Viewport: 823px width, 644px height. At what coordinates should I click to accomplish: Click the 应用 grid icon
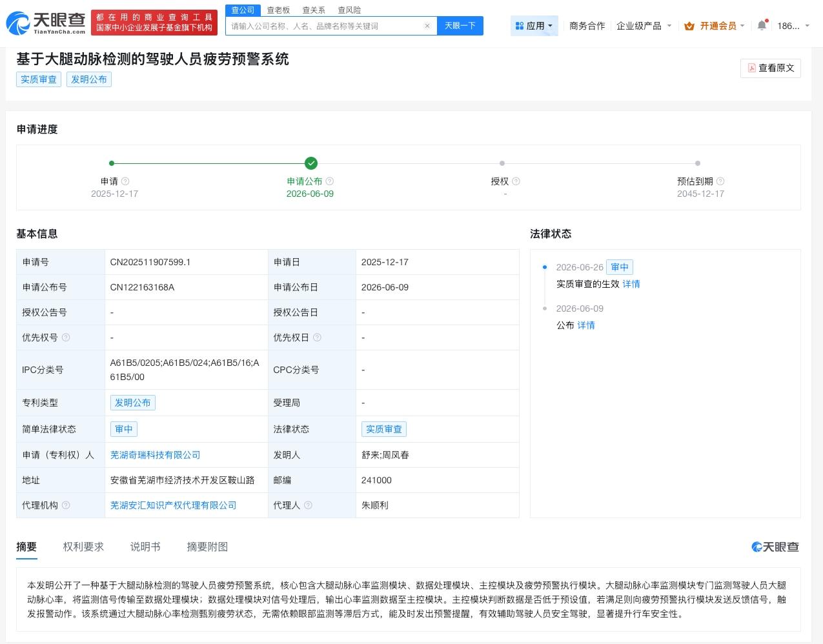520,26
